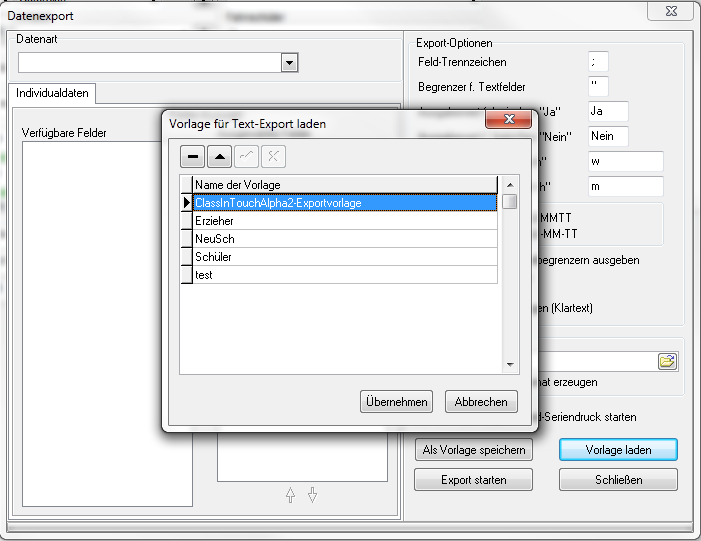Click the minus (delete record) toolbar button
The image size is (701, 541).
pyautogui.click(x=193, y=157)
